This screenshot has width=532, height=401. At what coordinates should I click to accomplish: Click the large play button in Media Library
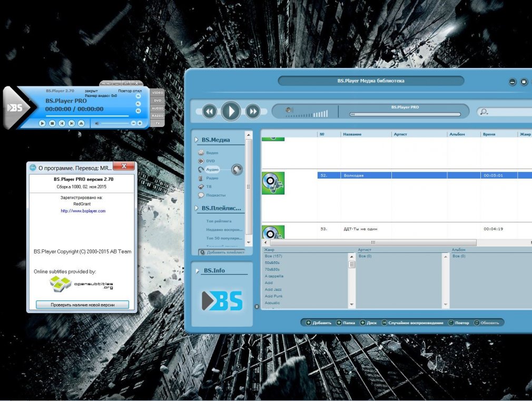click(231, 111)
